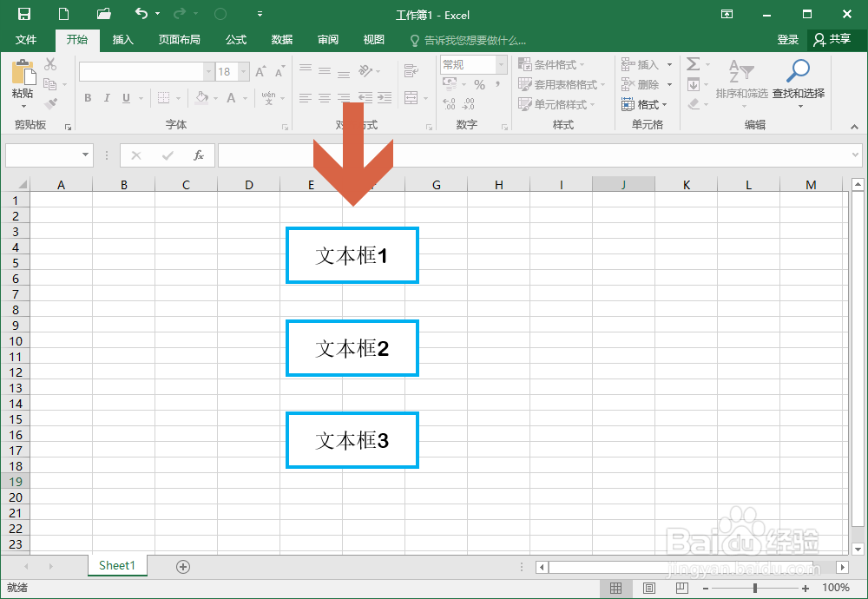The image size is (868, 599).
Task: Switch to Page Layout view icon
Action: (x=648, y=588)
